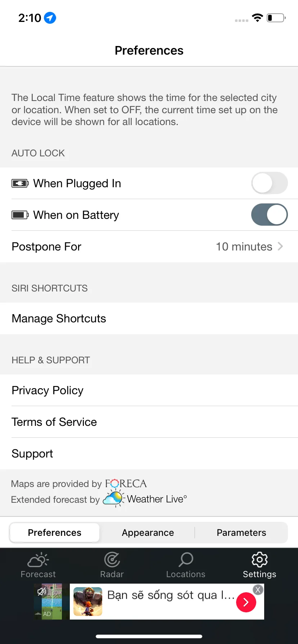Open the Postpone For setting row
Image resolution: width=298 pixels, height=644 pixels.
tap(144, 247)
